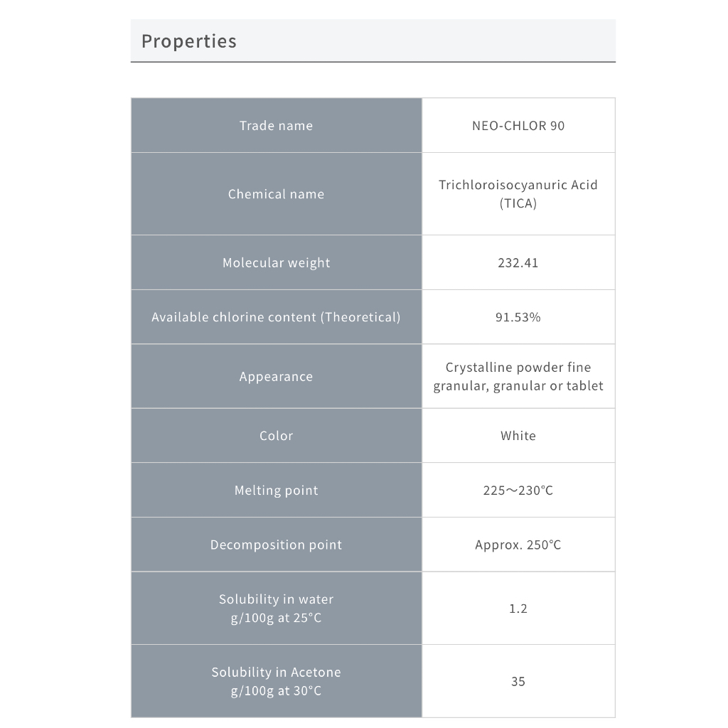728x728 pixels.
Task: Click Trichloroisocyanuric Acid (TICA) text
Action: (518, 193)
